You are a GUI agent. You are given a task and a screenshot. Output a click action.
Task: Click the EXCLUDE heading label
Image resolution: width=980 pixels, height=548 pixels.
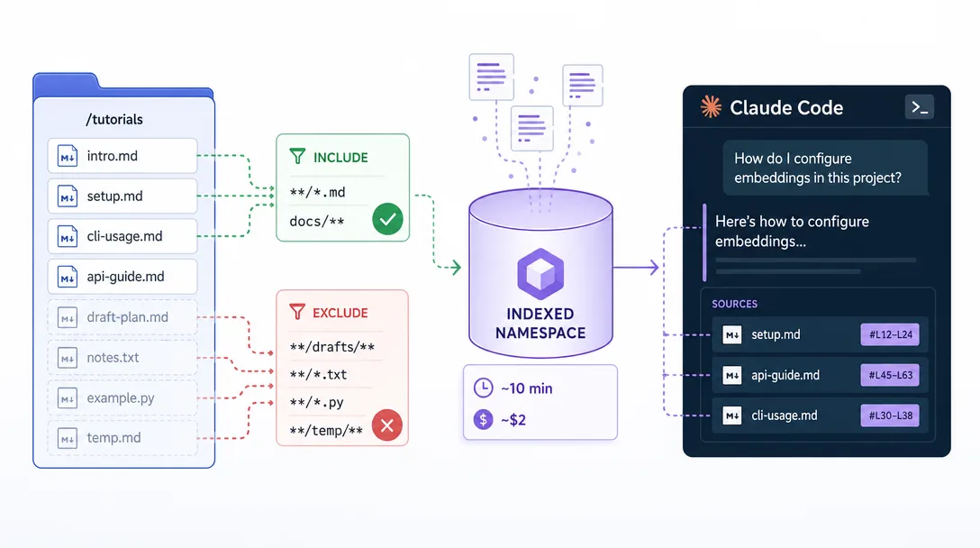340,312
